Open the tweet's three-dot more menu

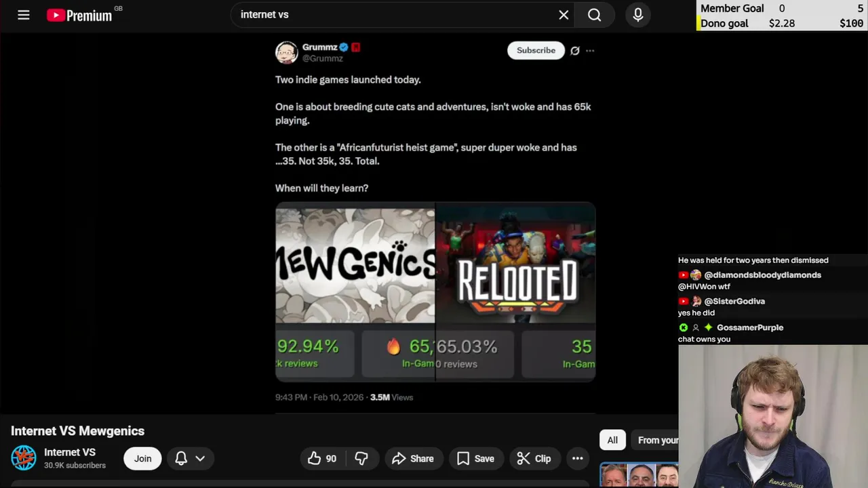point(590,51)
